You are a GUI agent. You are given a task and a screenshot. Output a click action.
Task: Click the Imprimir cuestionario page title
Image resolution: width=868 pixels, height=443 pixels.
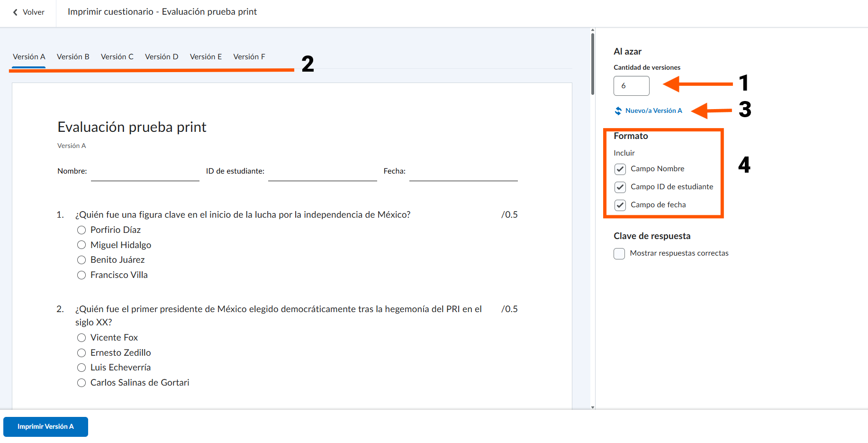click(x=162, y=12)
